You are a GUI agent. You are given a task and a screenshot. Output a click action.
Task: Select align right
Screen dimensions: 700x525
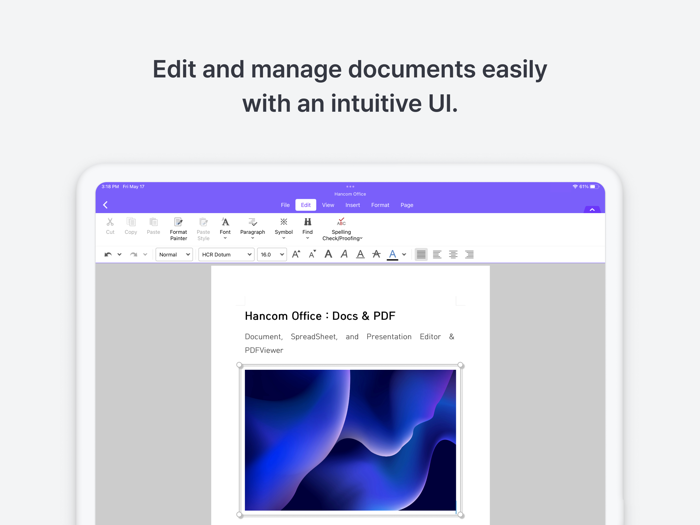coord(469,254)
